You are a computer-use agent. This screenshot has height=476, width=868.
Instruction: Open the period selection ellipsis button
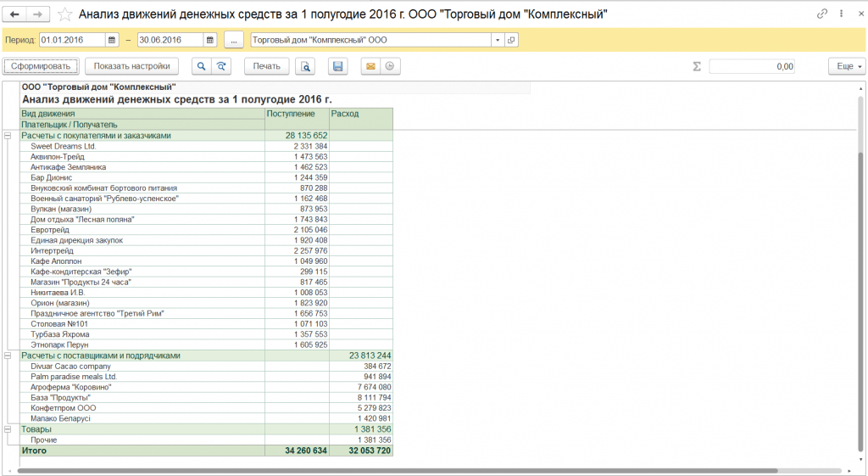coord(235,40)
